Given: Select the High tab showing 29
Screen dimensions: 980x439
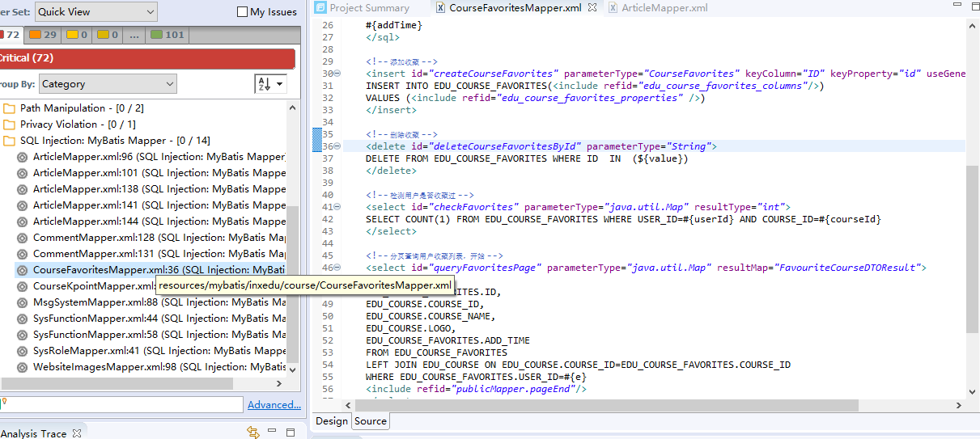Looking at the screenshot, I should point(43,35).
